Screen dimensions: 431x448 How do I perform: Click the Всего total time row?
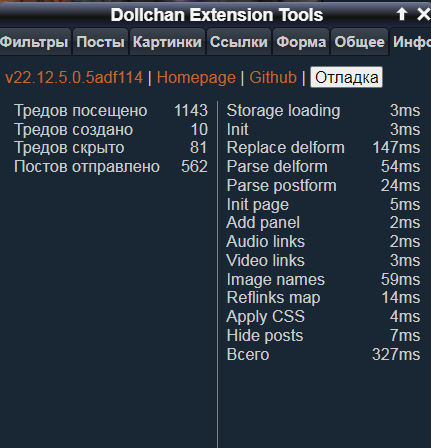pyautogui.click(x=323, y=354)
